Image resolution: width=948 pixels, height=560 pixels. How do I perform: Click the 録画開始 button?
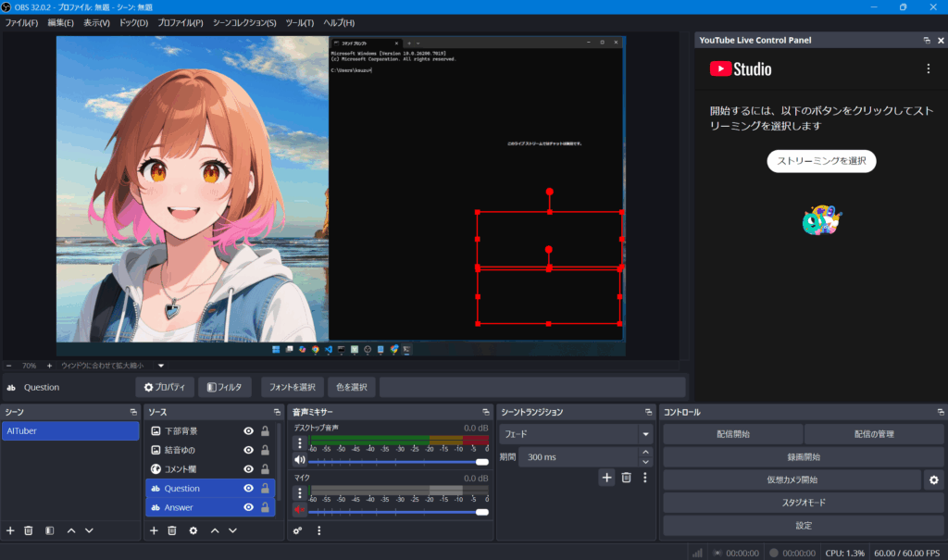803,456
